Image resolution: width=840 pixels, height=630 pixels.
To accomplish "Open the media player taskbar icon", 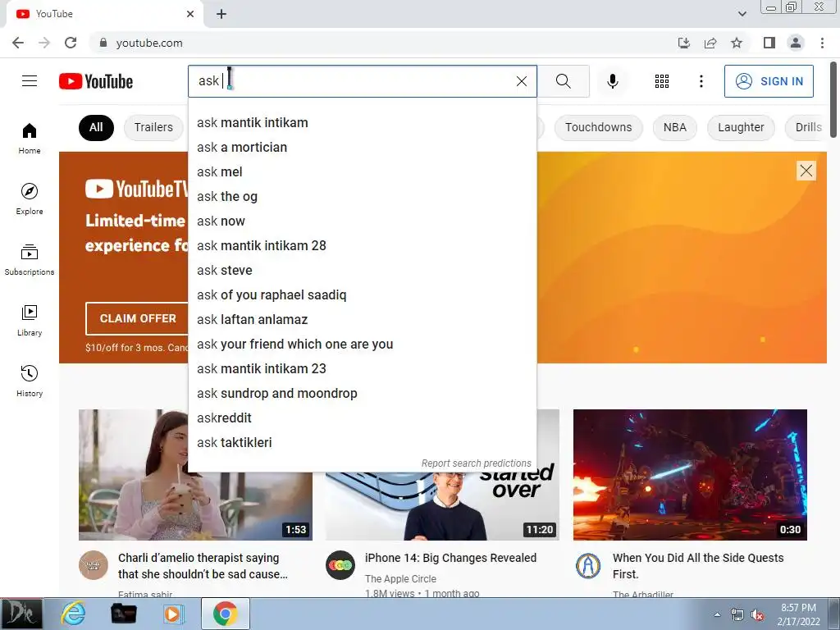I will point(172,614).
